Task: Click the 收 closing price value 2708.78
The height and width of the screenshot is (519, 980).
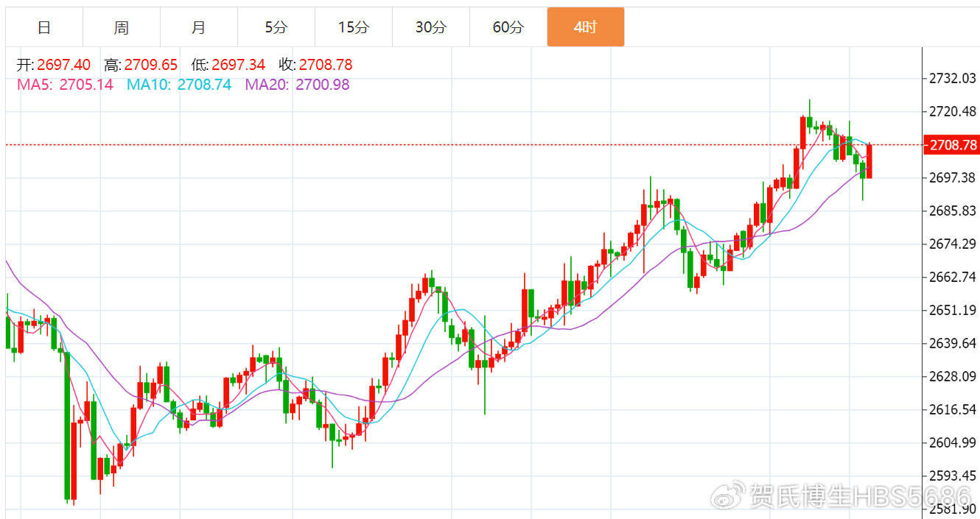Action: pyautogui.click(x=326, y=66)
